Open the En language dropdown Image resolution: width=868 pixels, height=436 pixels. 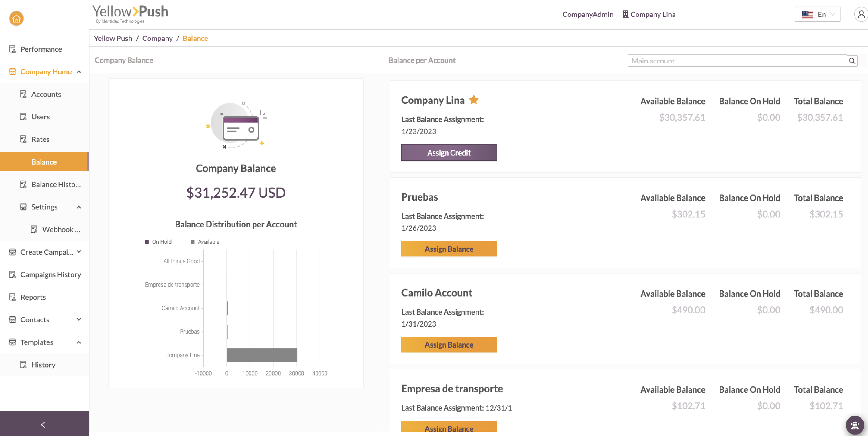click(x=817, y=15)
